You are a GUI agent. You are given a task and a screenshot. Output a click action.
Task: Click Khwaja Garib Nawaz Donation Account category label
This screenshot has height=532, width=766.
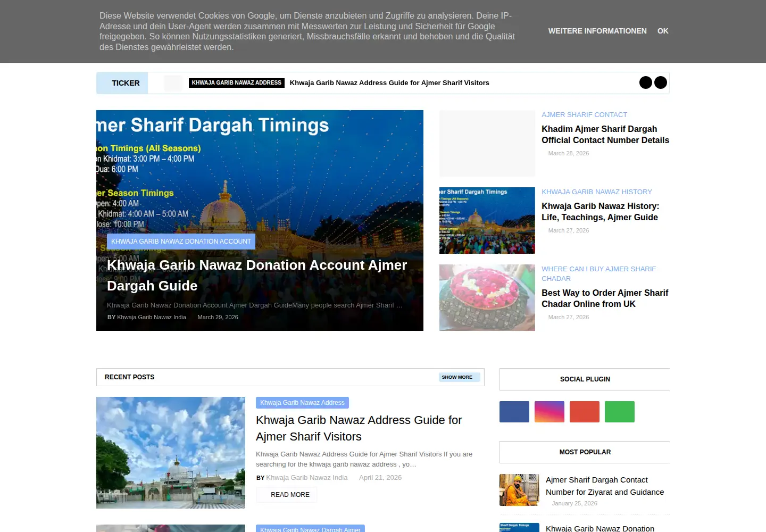click(181, 242)
